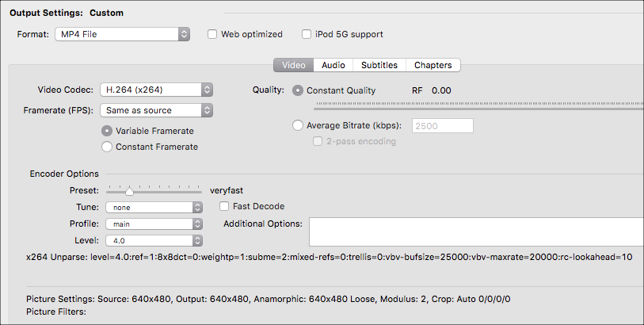Open the Tune dropdown set to none

click(x=154, y=207)
